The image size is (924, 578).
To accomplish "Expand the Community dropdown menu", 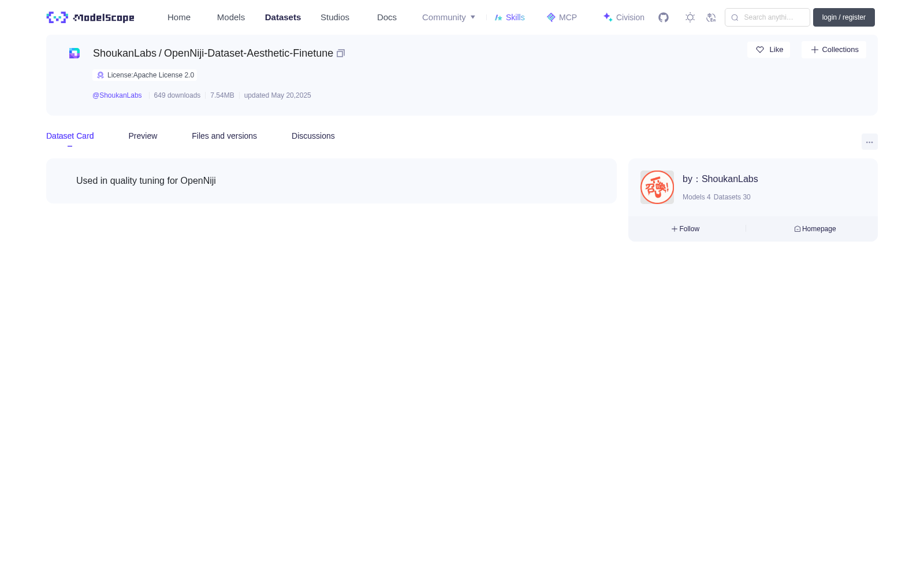I will 449,17.
